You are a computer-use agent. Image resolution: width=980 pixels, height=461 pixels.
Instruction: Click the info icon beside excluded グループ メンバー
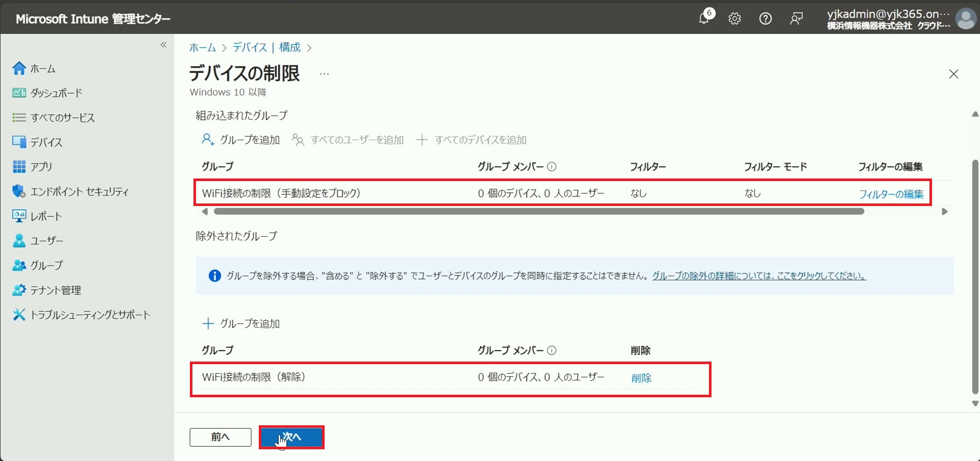pyautogui.click(x=552, y=350)
